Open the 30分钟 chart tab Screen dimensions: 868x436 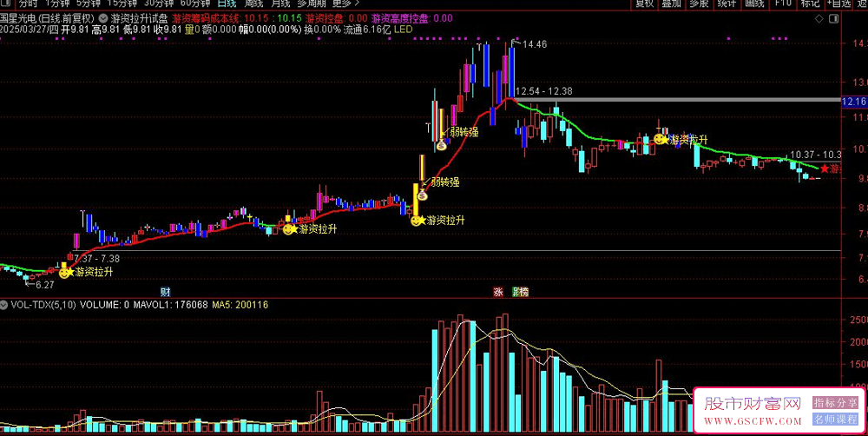[157, 3]
